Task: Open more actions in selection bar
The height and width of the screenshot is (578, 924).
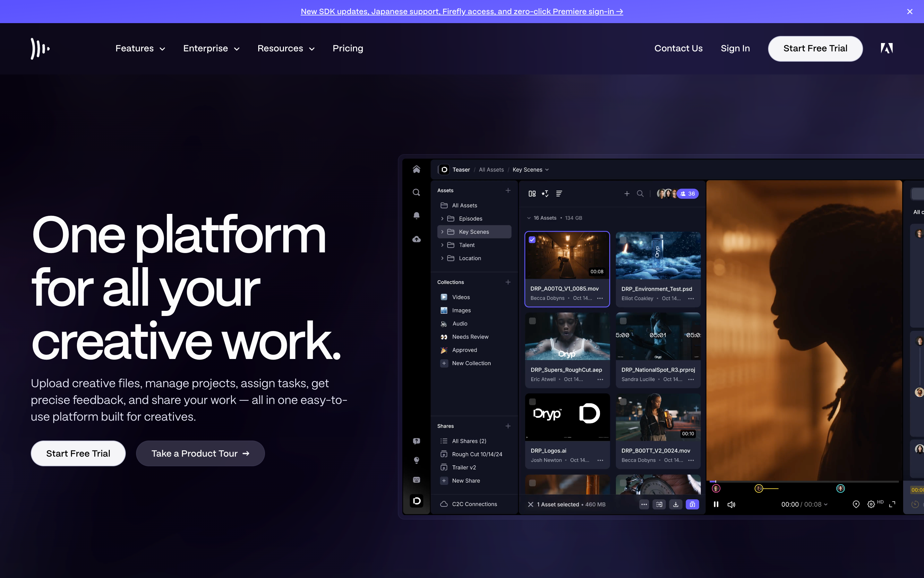Action: tap(644, 504)
